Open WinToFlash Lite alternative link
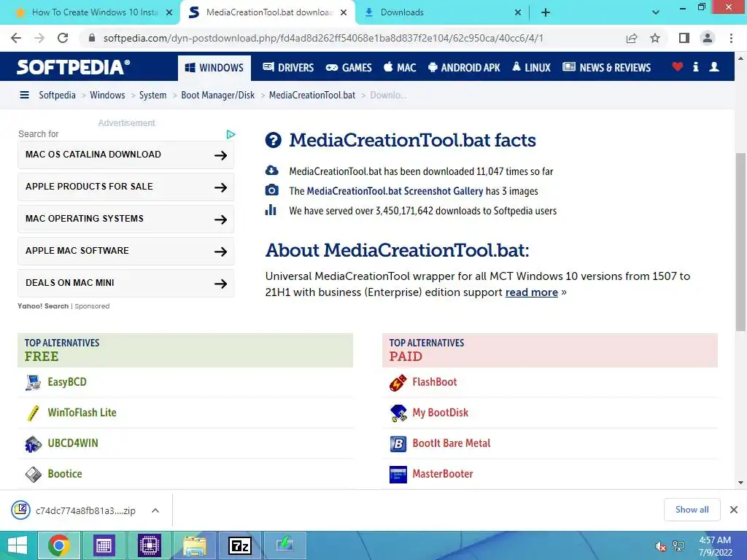Viewport: 747px width, 560px height. (82, 413)
